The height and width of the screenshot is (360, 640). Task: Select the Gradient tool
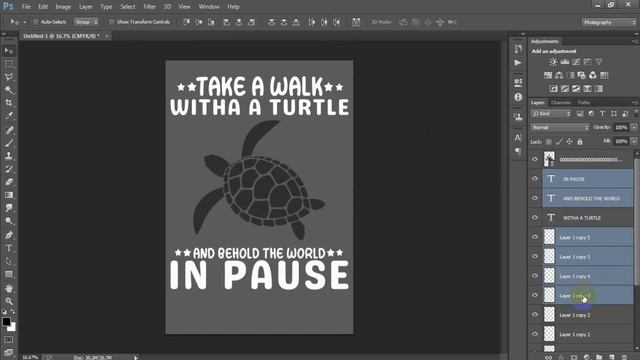click(x=9, y=195)
